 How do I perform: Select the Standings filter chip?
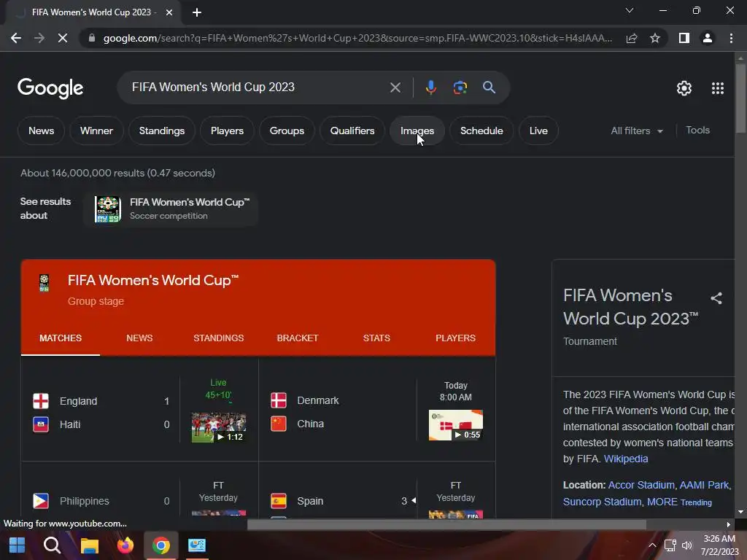161,131
